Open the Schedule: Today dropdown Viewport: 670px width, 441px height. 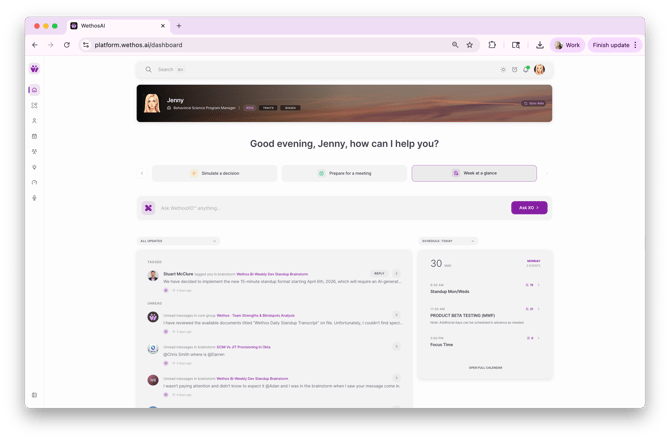[x=448, y=241]
